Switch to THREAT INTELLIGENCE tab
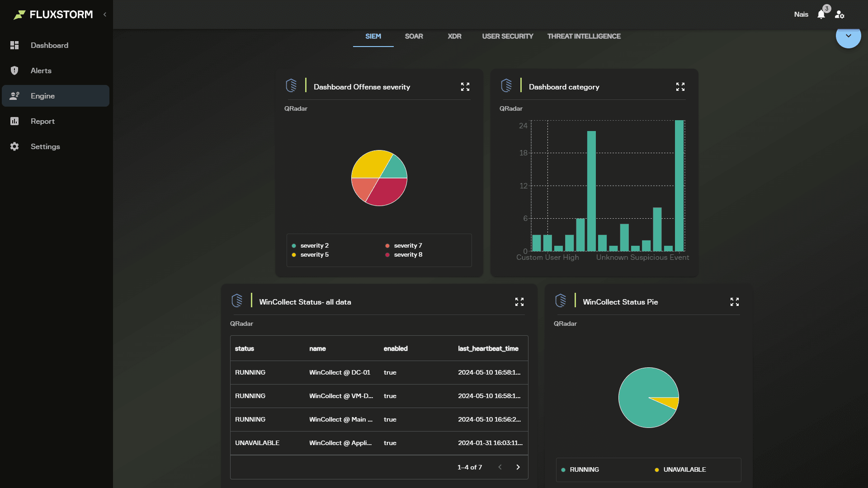Screen dimensions: 868x488 (x=584, y=36)
